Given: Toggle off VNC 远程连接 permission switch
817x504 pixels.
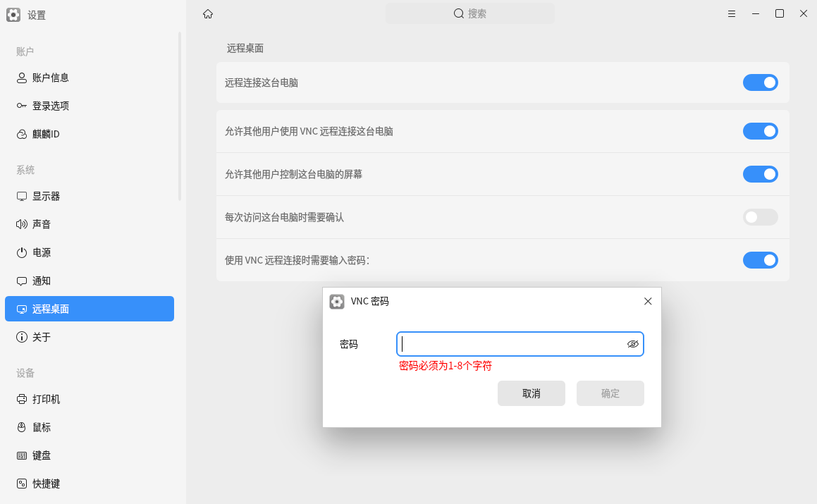Looking at the screenshot, I should (x=760, y=131).
